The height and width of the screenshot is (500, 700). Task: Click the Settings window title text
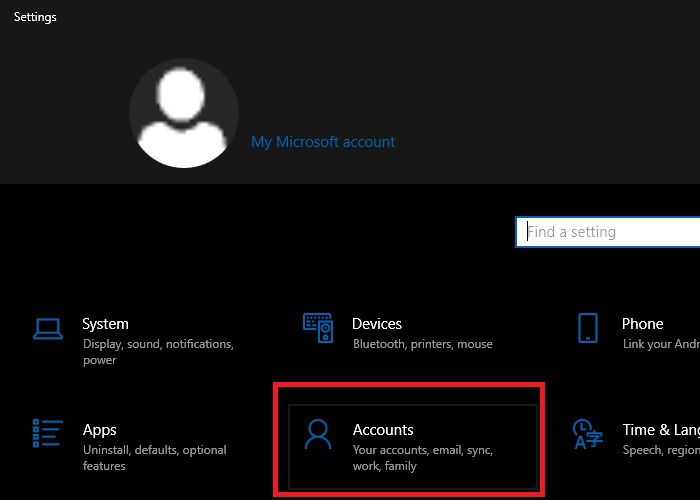pyautogui.click(x=35, y=17)
